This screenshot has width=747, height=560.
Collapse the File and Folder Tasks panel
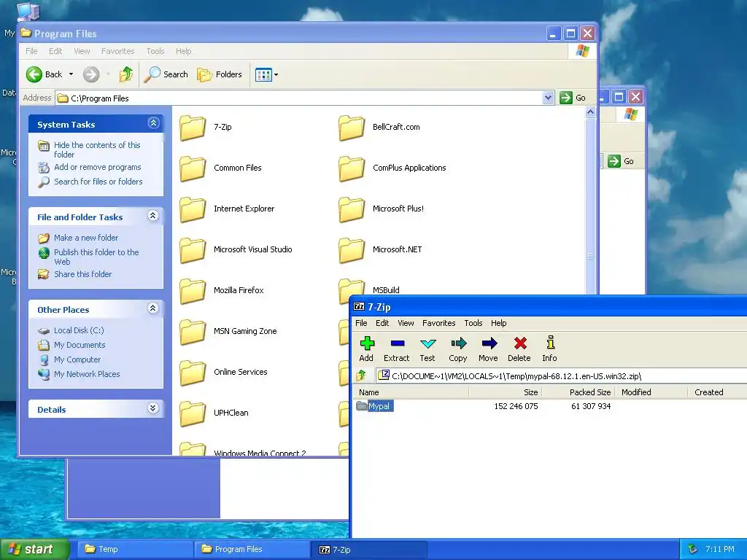pos(153,216)
